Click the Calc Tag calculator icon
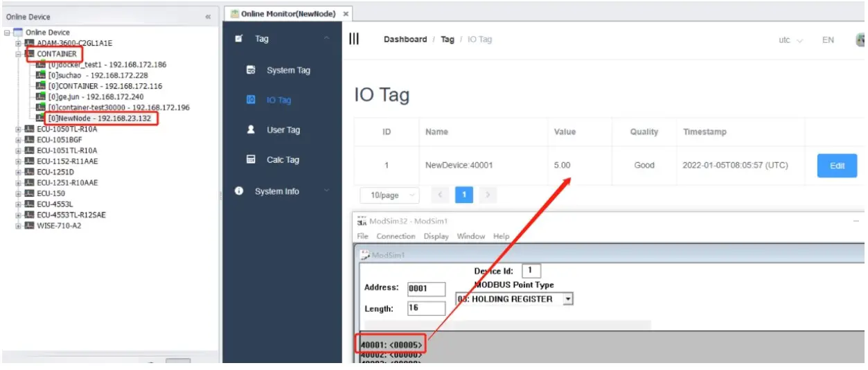This screenshot has width=868, height=370. coord(251,159)
